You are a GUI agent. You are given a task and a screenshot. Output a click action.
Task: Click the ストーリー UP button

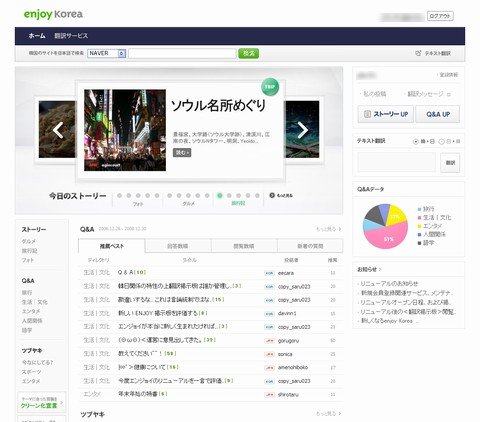coord(386,114)
